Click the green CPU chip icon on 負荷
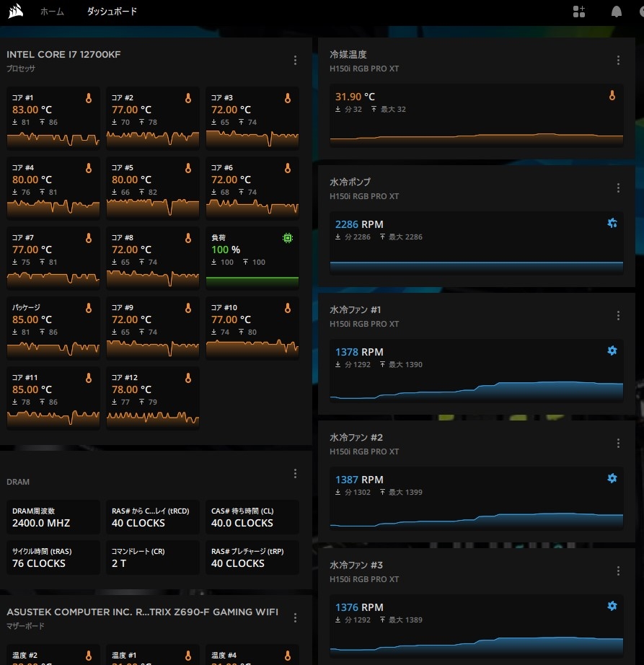 point(288,238)
